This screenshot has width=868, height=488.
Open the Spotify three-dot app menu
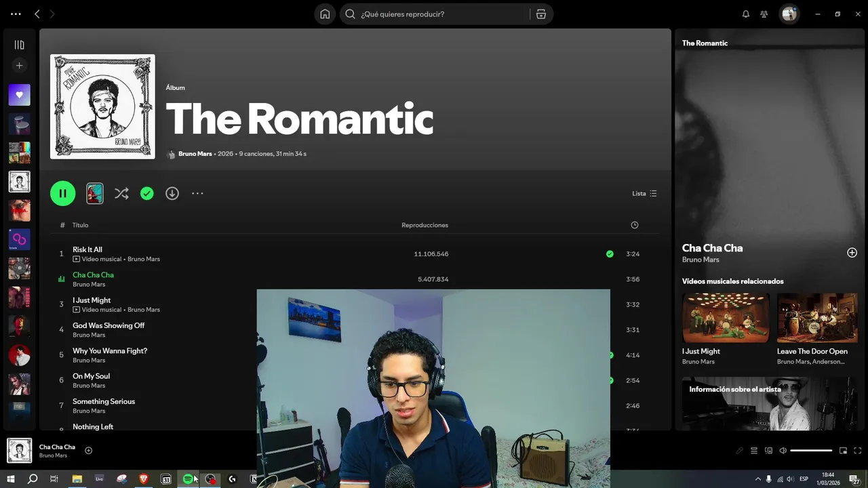pos(16,14)
